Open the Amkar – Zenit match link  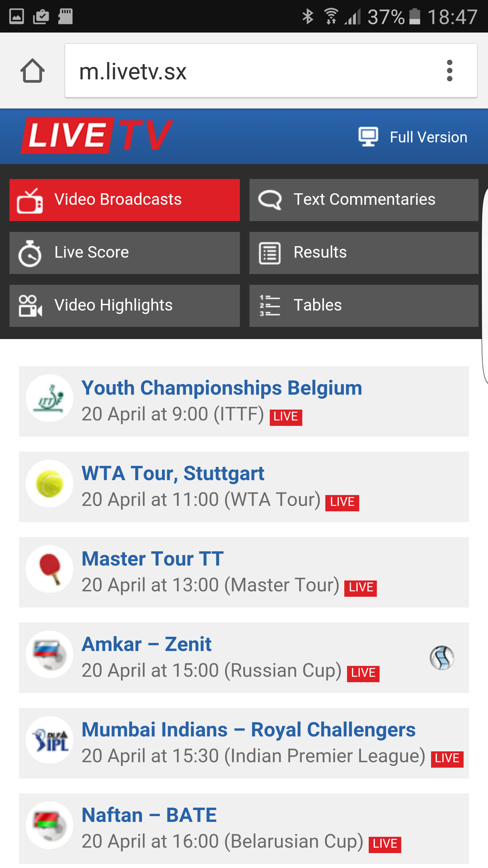[x=146, y=644]
